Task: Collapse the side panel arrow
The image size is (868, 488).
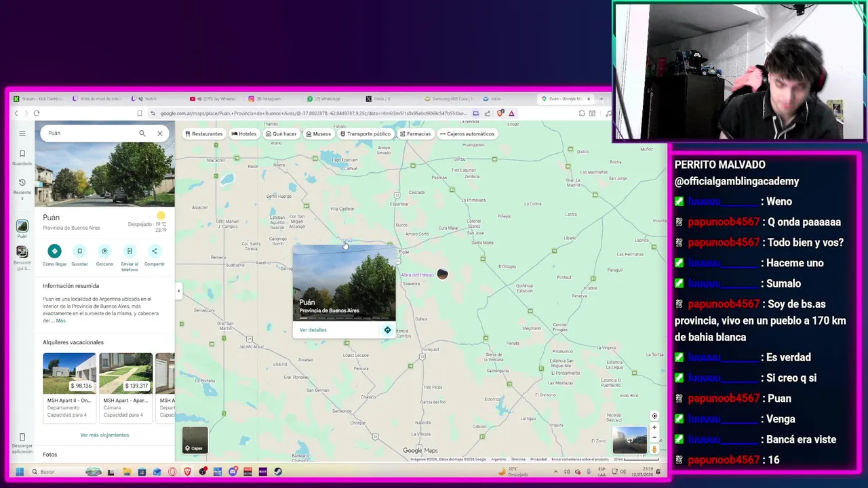Action: coord(178,291)
